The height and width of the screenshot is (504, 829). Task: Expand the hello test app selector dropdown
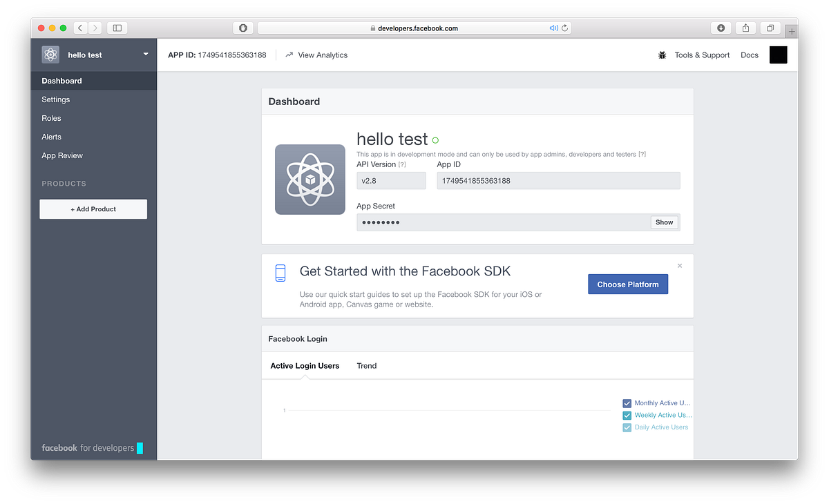(x=145, y=54)
